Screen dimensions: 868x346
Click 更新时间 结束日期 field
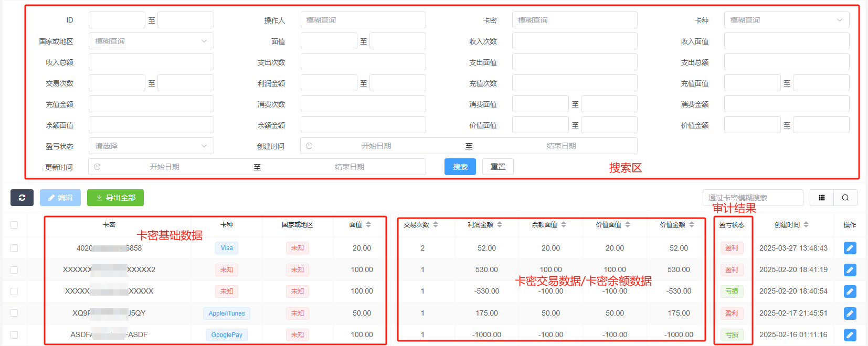tap(350, 167)
